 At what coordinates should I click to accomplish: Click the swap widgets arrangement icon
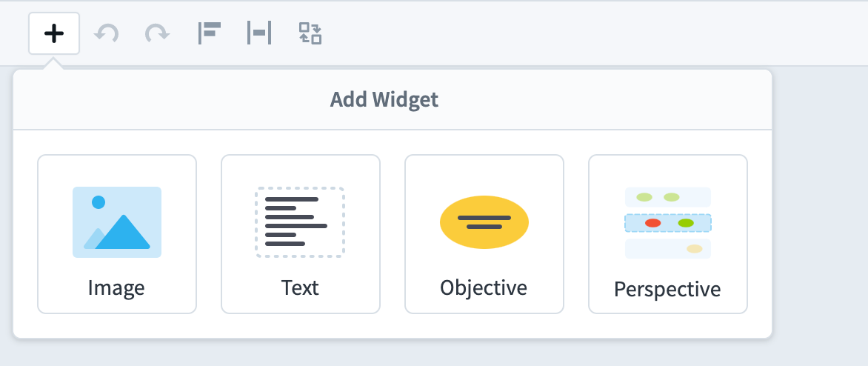click(310, 33)
